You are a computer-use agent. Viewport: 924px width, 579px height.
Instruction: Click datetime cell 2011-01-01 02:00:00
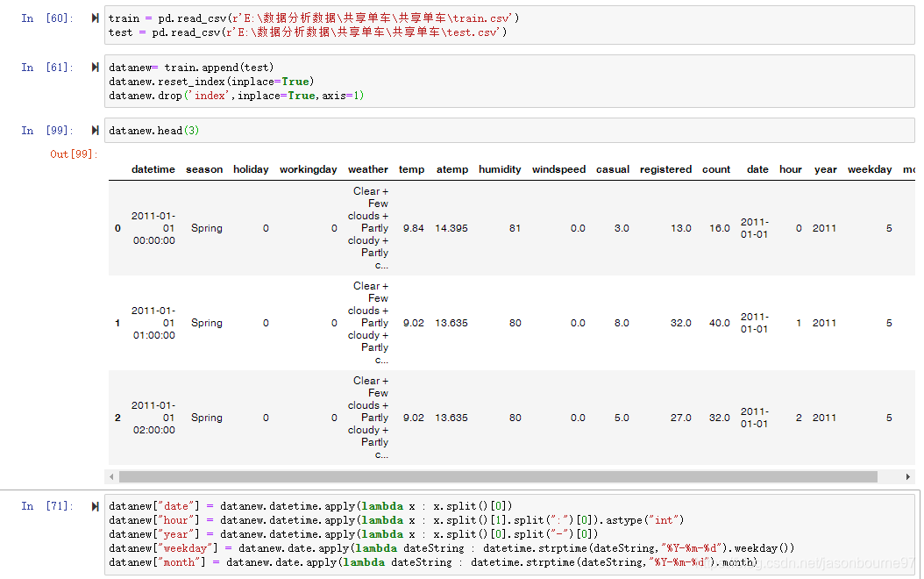[x=153, y=418]
